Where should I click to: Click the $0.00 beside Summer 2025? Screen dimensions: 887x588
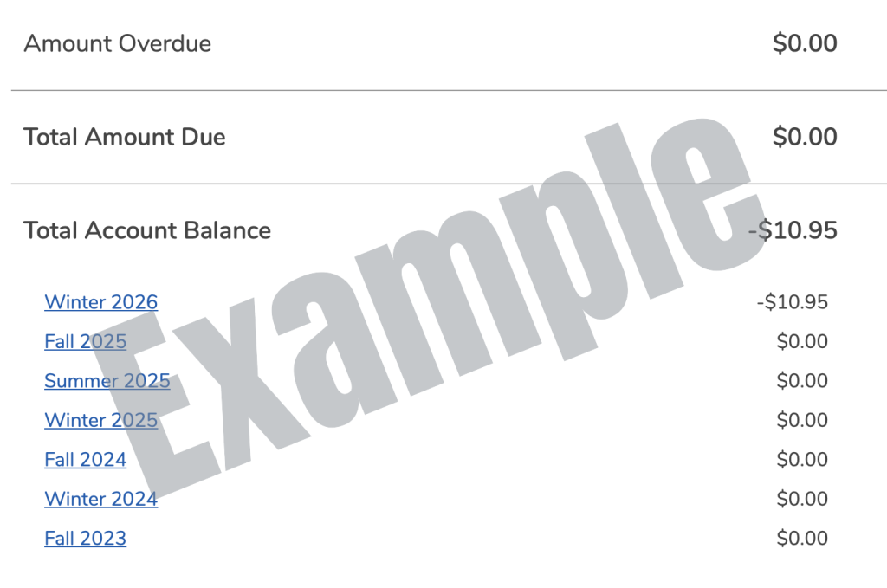(x=802, y=381)
